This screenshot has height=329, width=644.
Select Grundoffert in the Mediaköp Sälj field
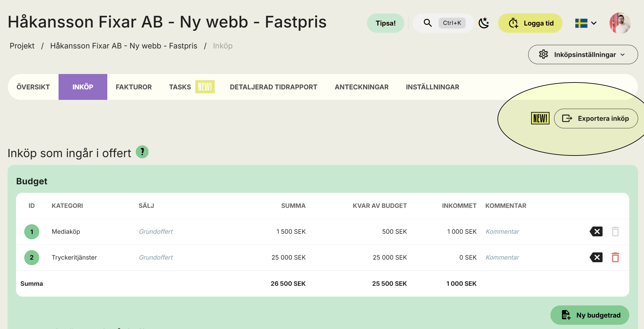[x=156, y=231]
